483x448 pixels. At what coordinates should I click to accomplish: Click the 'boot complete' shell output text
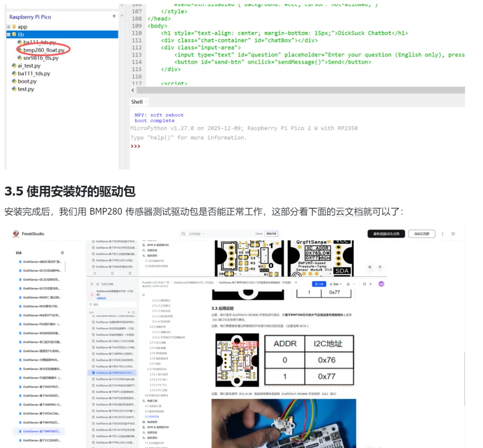point(154,120)
